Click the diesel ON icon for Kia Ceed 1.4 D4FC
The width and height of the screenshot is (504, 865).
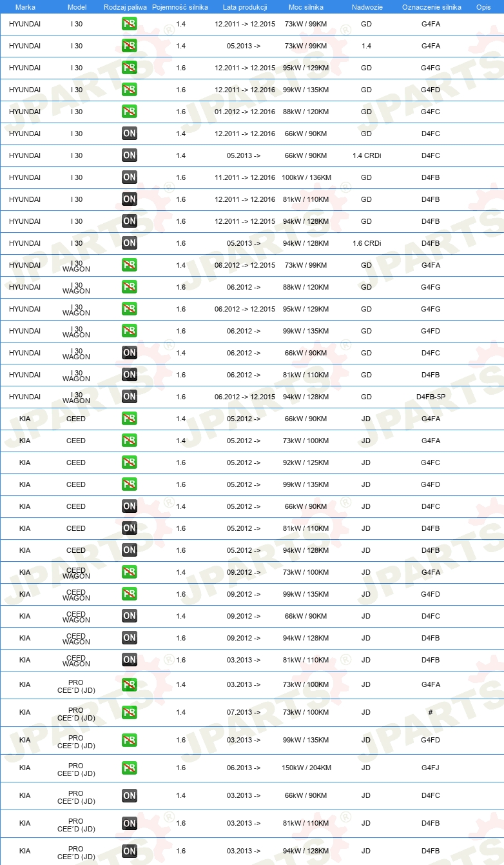pyautogui.click(x=130, y=506)
